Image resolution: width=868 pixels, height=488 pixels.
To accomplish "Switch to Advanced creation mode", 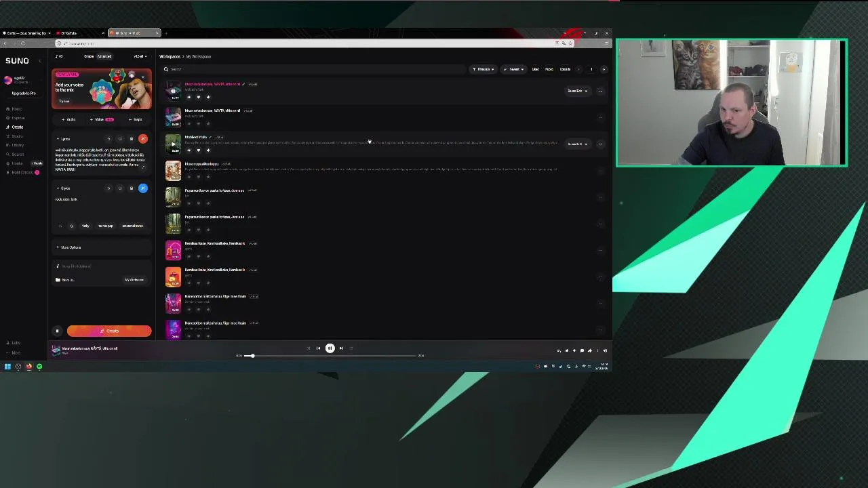I will tap(104, 56).
